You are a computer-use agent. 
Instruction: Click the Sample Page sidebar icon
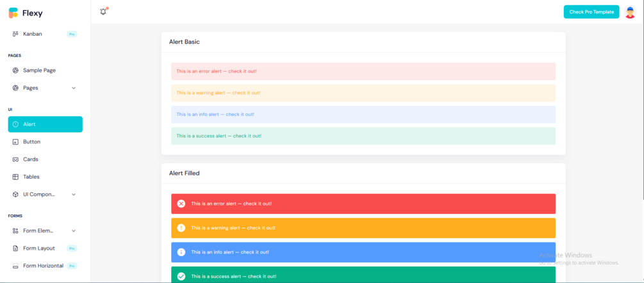click(x=15, y=70)
